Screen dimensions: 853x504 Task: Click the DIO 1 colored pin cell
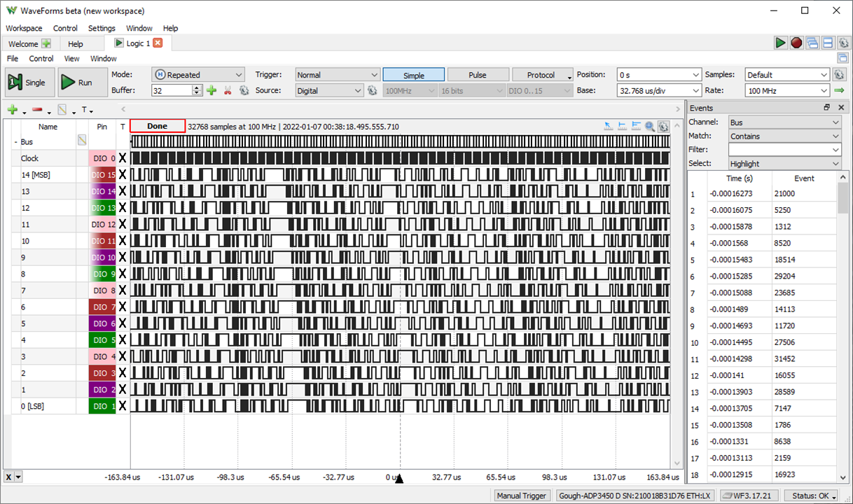[x=102, y=405]
